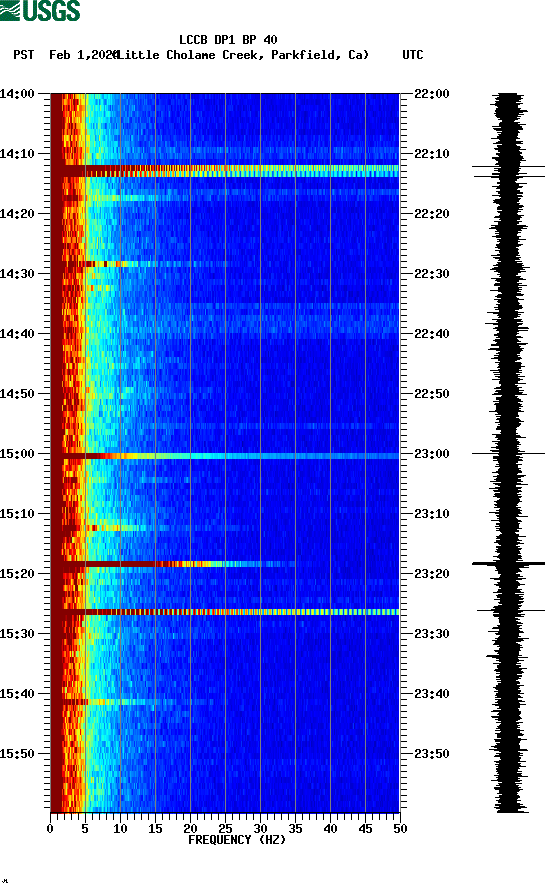Click the 14:20 PST time label
This screenshot has width=552, height=892.
coord(17,214)
